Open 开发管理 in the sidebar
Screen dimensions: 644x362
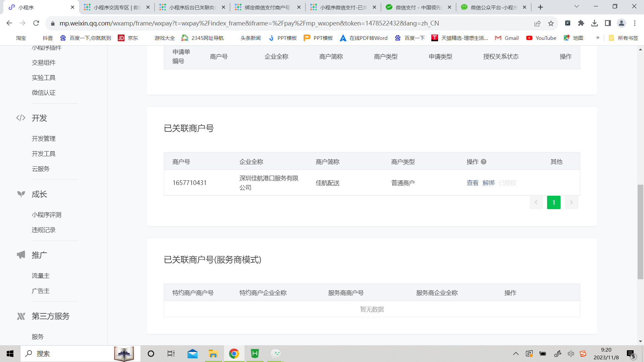44,139
